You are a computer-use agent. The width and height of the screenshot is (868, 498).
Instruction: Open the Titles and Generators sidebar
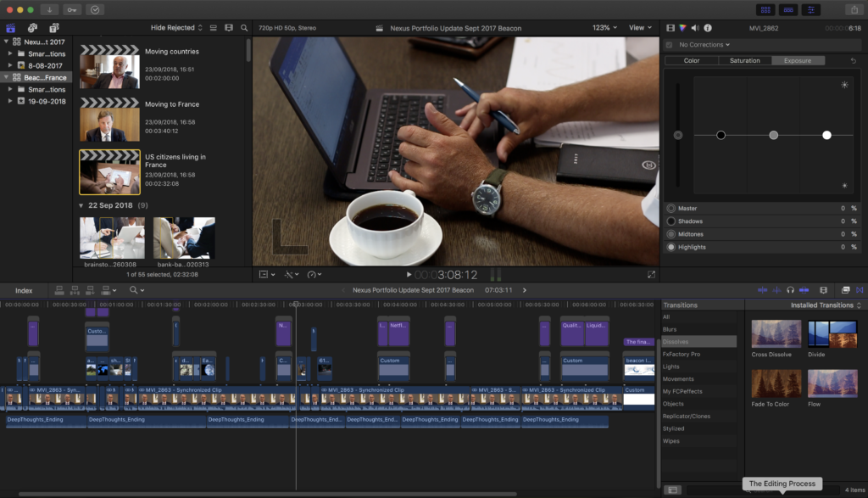(53, 27)
